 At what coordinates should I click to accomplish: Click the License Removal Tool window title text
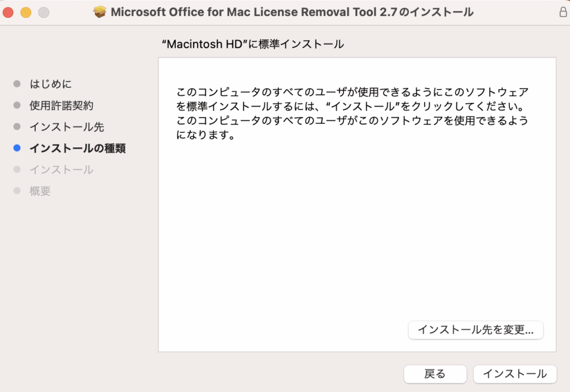tap(292, 12)
